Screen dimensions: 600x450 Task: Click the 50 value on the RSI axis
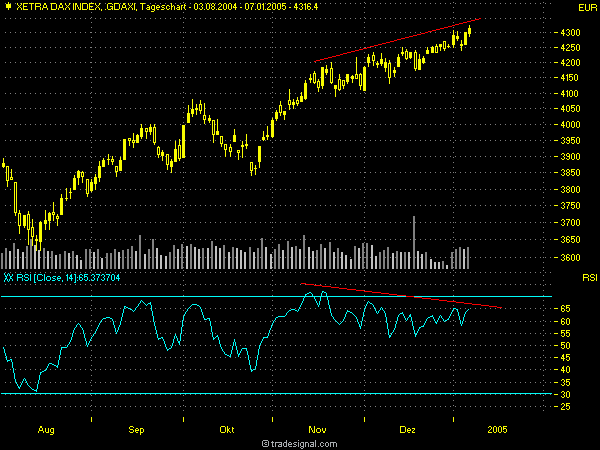(x=565, y=346)
